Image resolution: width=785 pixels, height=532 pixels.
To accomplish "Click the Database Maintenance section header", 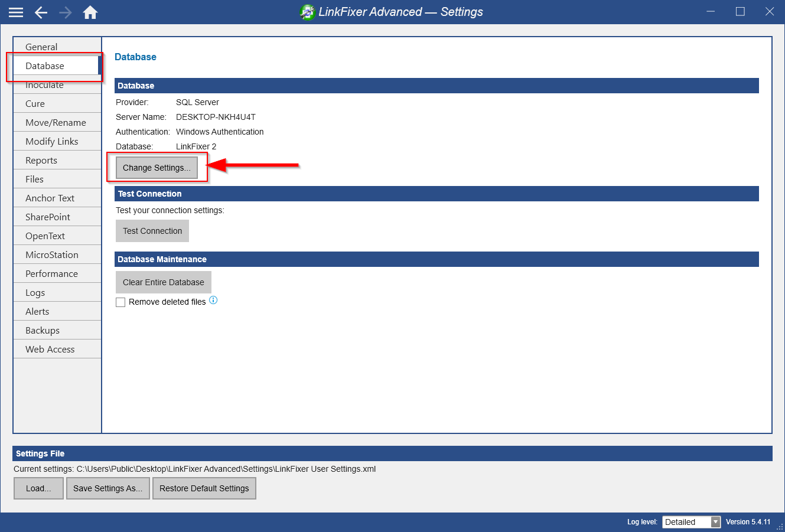I will click(x=437, y=259).
